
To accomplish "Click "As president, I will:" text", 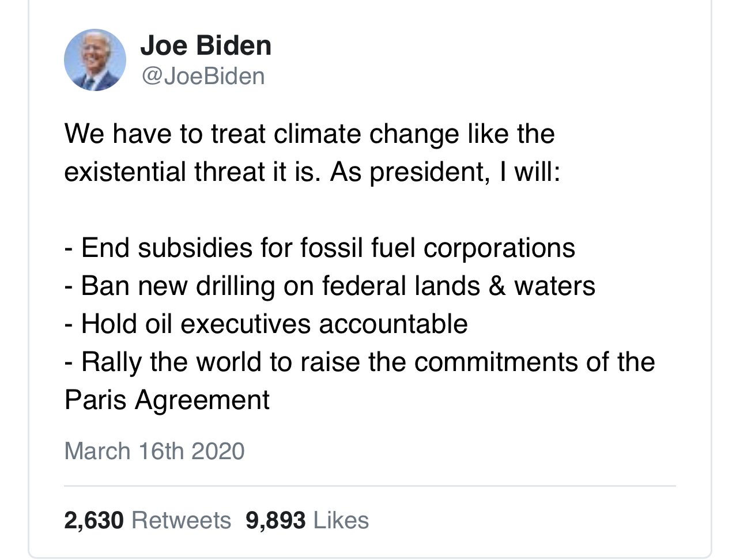I will click(444, 172).
